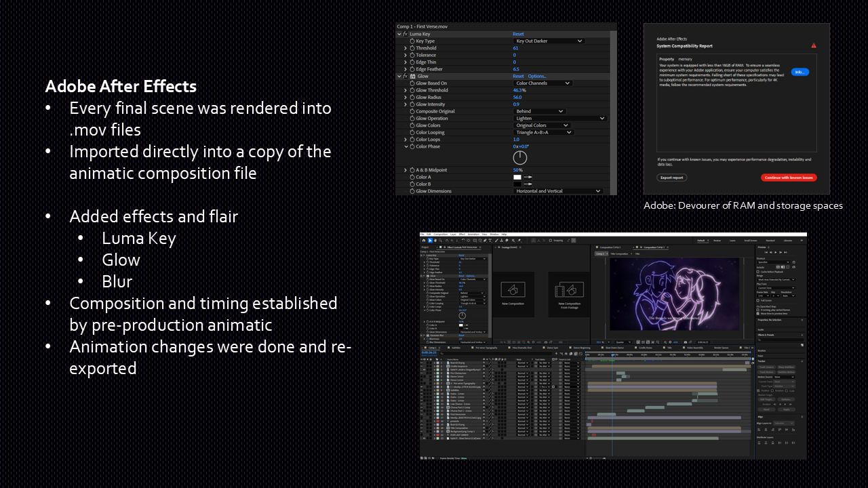
Task: Toggle Glow Radius stopwatch in enlarged panel
Action: tap(412, 98)
